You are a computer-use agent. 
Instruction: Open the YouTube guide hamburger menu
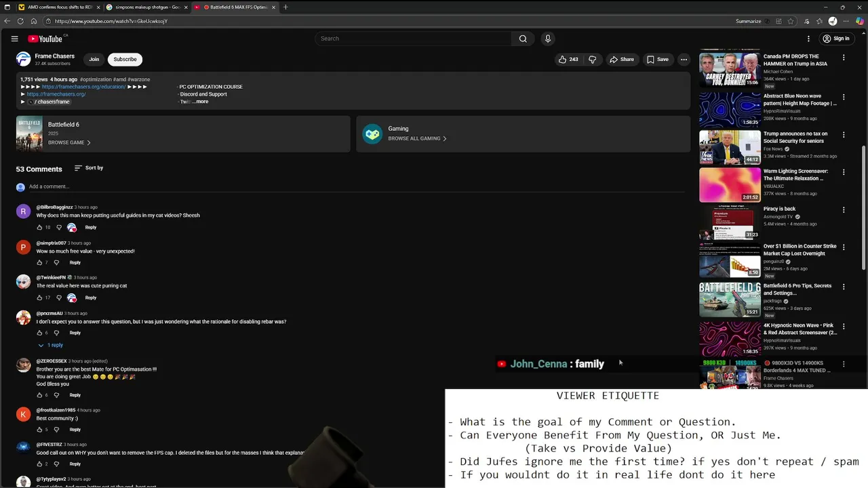coord(14,39)
